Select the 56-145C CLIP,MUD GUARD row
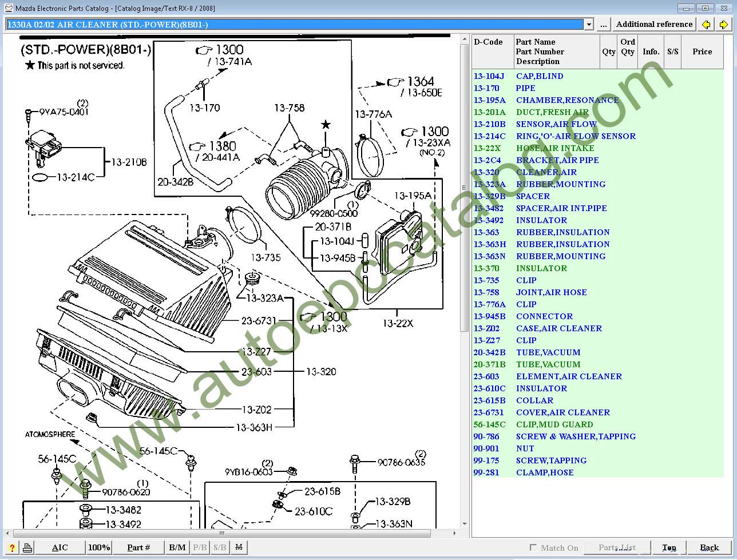This screenshot has width=737, height=560. [598, 424]
